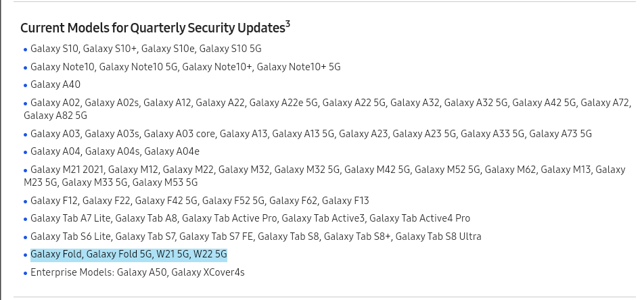Select the 'Galaxy M62' model name
The width and height of the screenshot is (644, 300).
(510, 170)
